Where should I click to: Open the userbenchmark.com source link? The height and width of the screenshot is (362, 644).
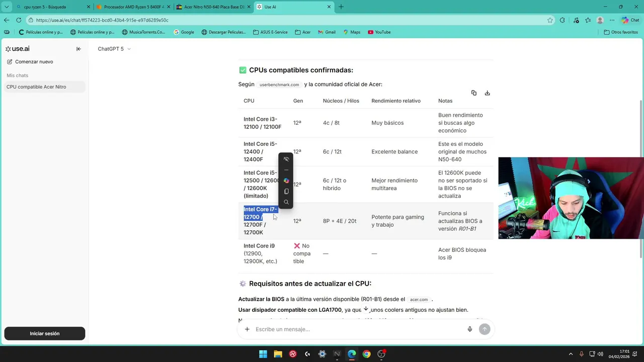(279, 84)
